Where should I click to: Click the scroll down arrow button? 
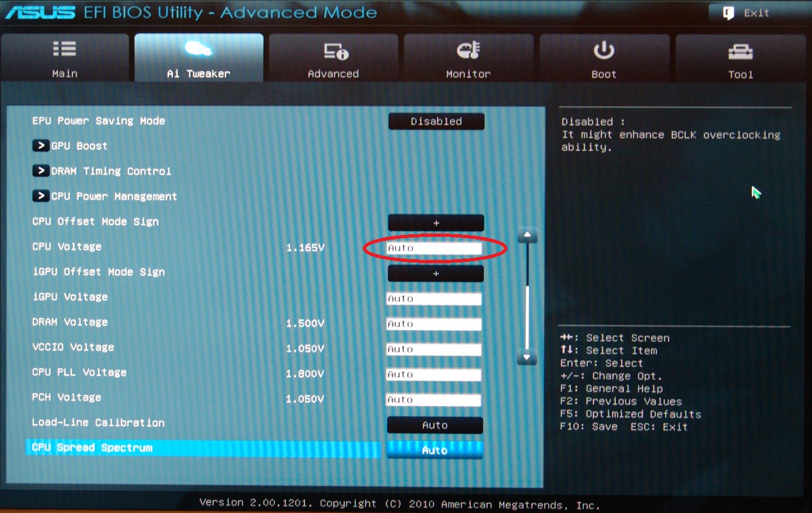pyautogui.click(x=527, y=357)
